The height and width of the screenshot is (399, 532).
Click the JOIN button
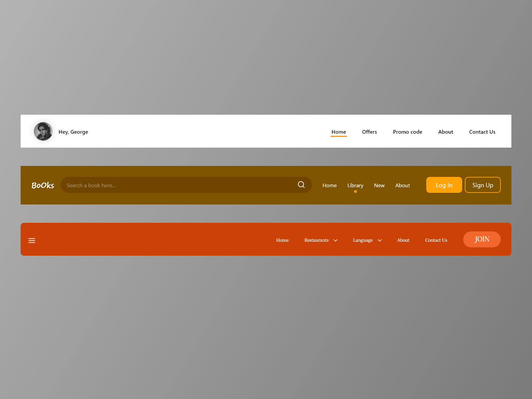tap(481, 239)
